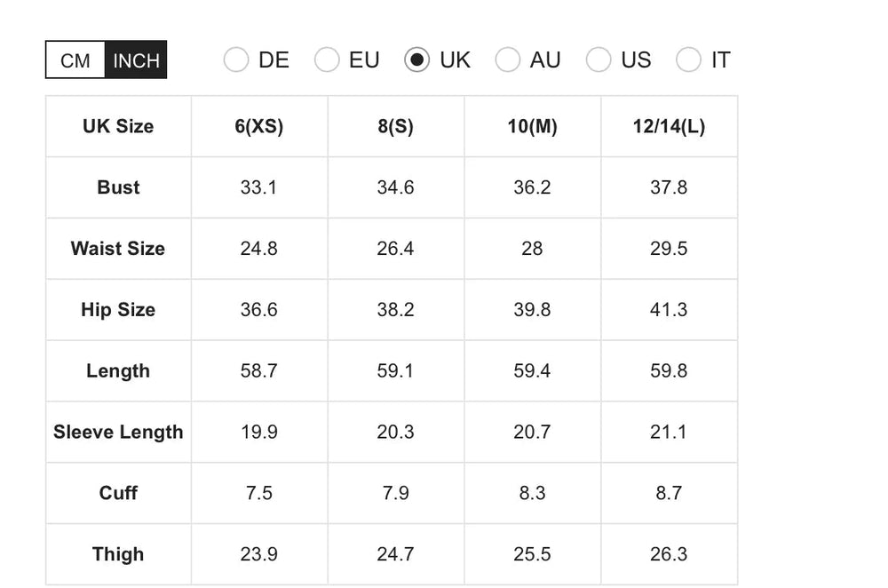888x588 pixels.
Task: Select the Thigh row label
Action: point(118,554)
